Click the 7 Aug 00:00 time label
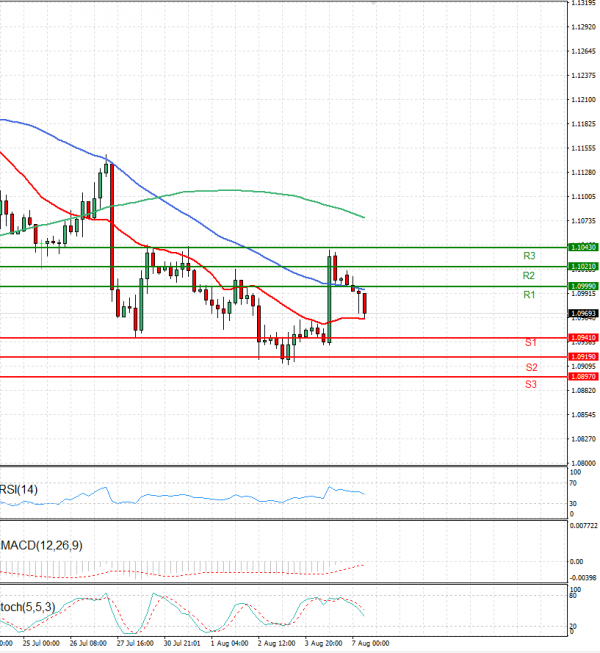The height and width of the screenshot is (653, 600). (371, 643)
